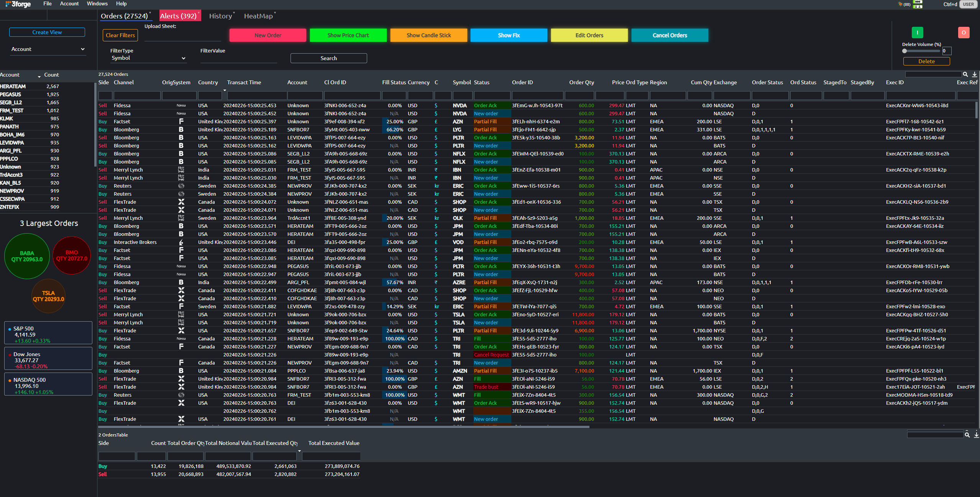Open the Account view dropdown
980x497 pixels.
[x=48, y=49]
